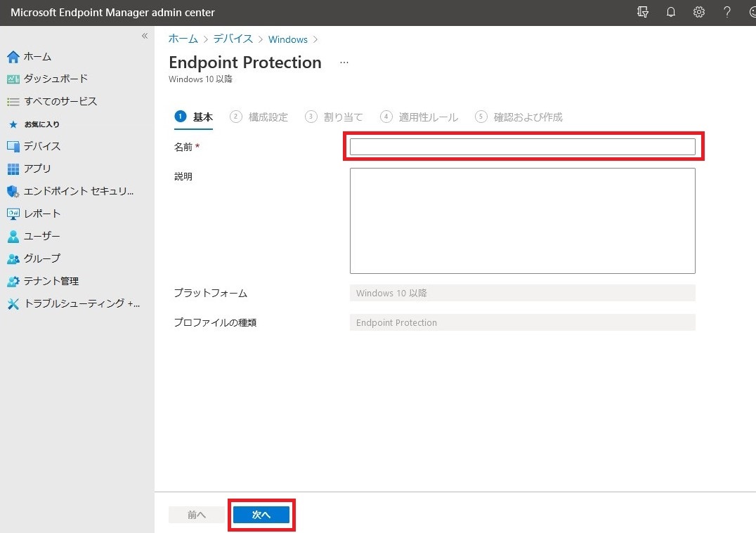
Task: Open トラブルシューティング in the sidebar
Action: (82, 303)
